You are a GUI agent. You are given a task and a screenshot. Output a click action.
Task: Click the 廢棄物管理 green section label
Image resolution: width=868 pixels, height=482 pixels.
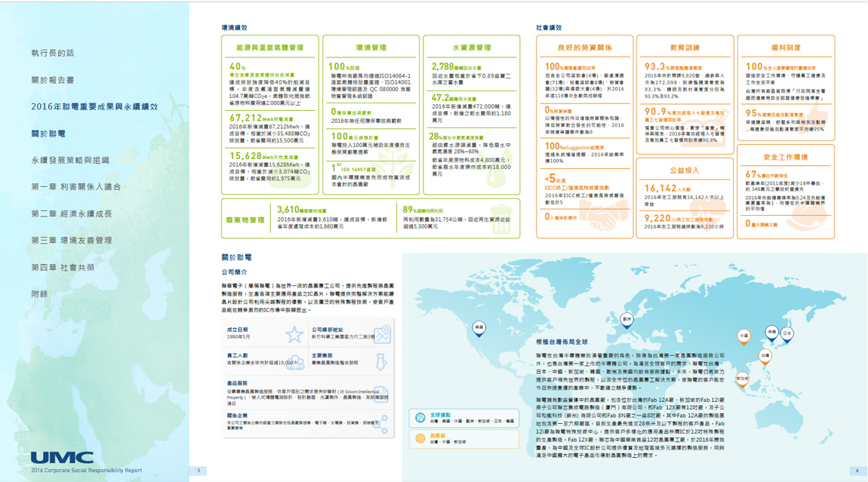coord(246,220)
